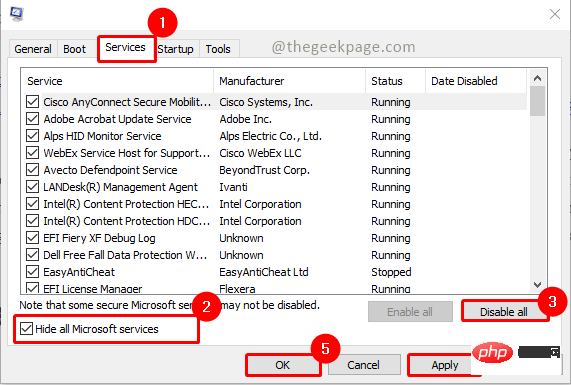Uncheck Intel Content Protection HDCP checkbox
Screen dimensions: 571x385
coord(32,221)
